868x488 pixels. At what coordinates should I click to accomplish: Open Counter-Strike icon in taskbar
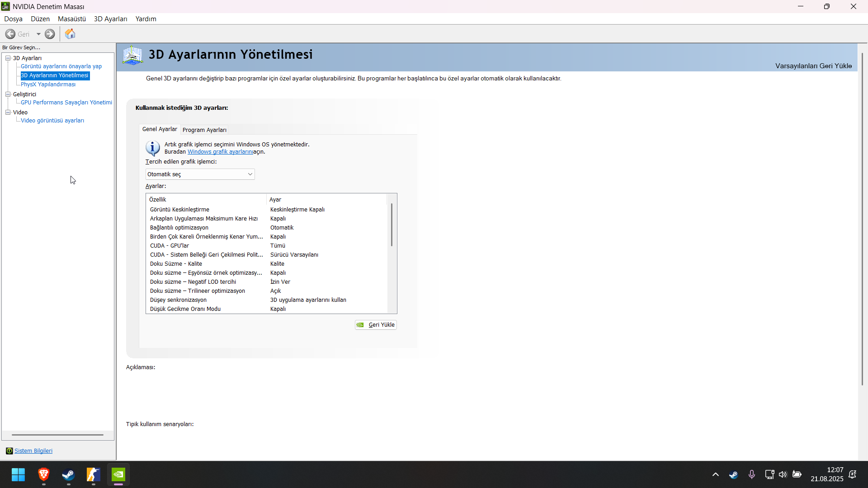[94, 474]
